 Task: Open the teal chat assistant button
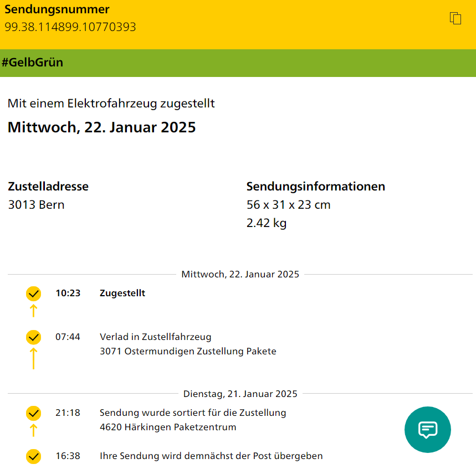pos(427,430)
